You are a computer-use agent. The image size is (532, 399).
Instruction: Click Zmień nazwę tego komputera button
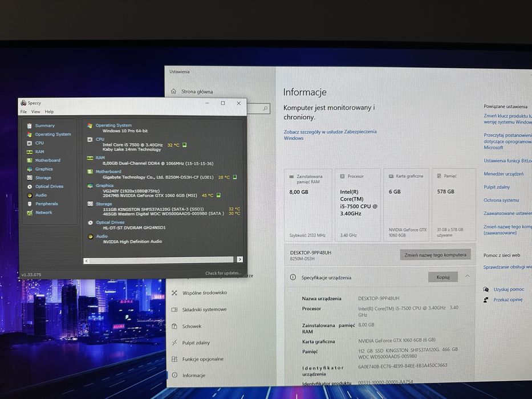tap(435, 255)
